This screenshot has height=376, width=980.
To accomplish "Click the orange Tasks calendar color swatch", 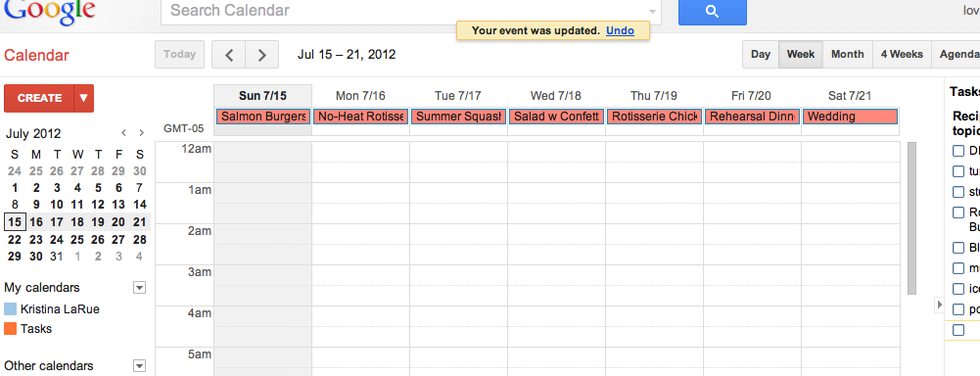I will tap(10, 329).
